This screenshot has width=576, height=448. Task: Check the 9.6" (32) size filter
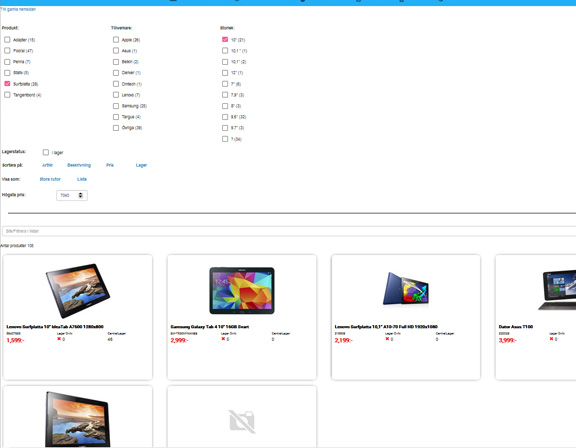click(225, 117)
